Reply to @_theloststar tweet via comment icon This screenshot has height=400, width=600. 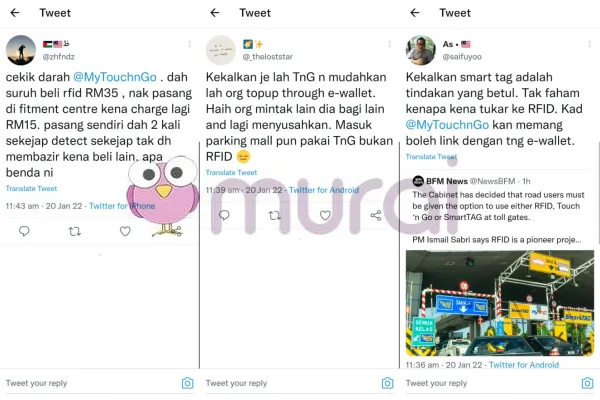click(x=224, y=215)
